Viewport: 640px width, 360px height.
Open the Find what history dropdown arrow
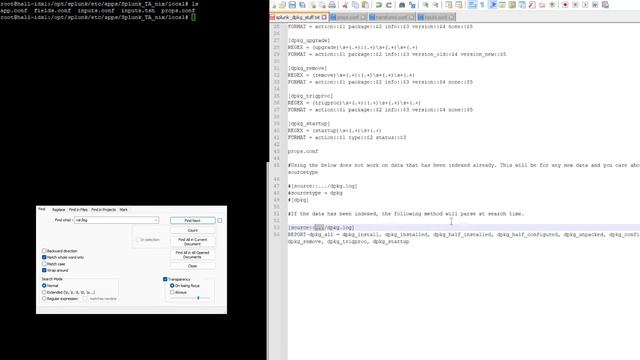[x=156, y=220]
